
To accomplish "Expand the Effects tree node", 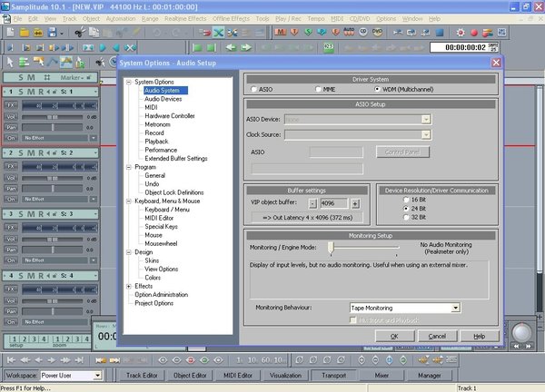I will 128,286.
